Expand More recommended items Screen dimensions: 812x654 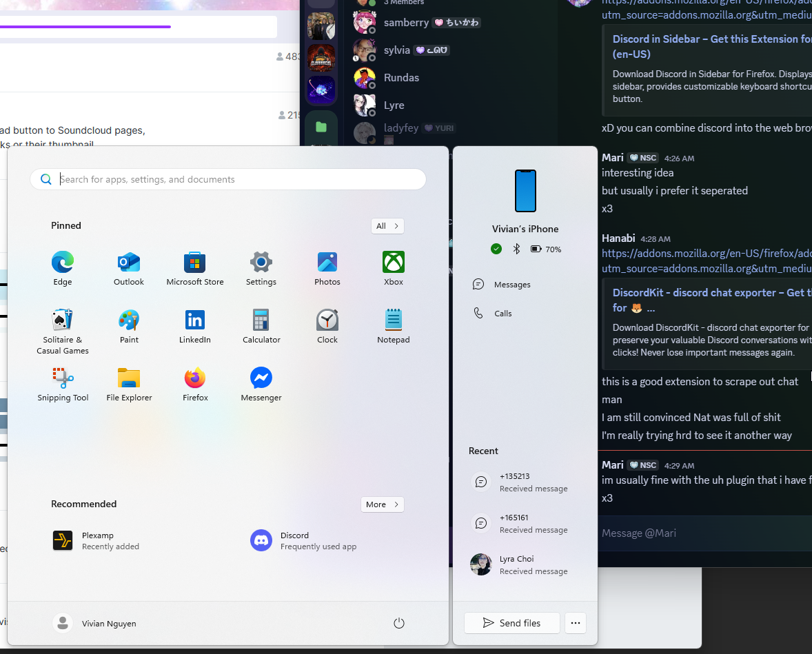[382, 504]
